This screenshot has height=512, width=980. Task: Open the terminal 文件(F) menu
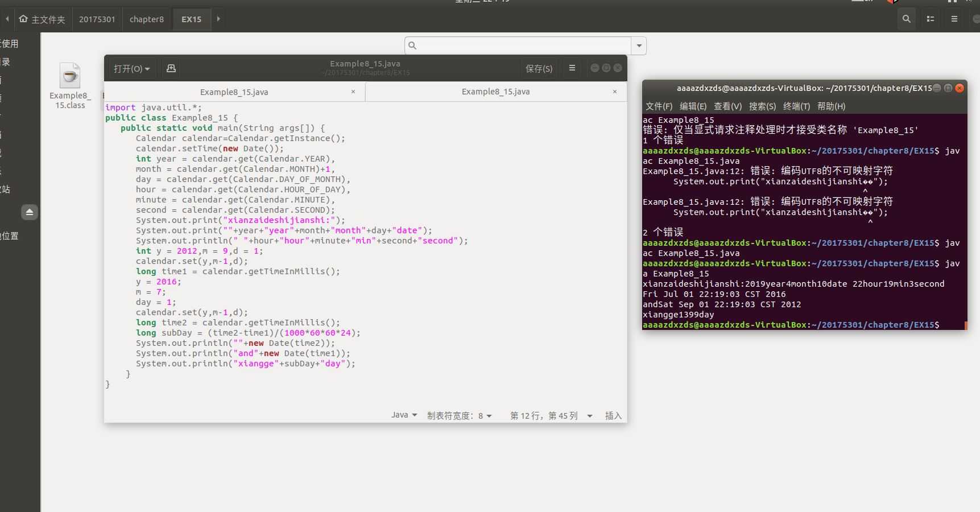click(659, 106)
